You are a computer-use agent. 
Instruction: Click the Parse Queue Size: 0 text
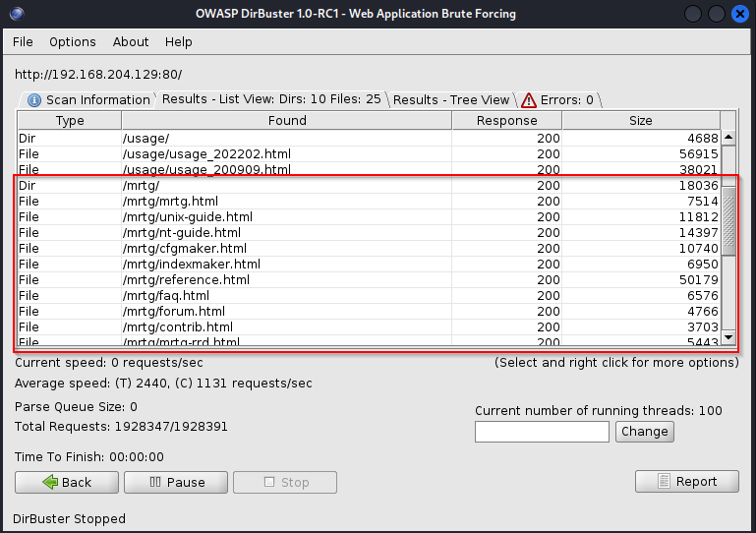pos(76,406)
